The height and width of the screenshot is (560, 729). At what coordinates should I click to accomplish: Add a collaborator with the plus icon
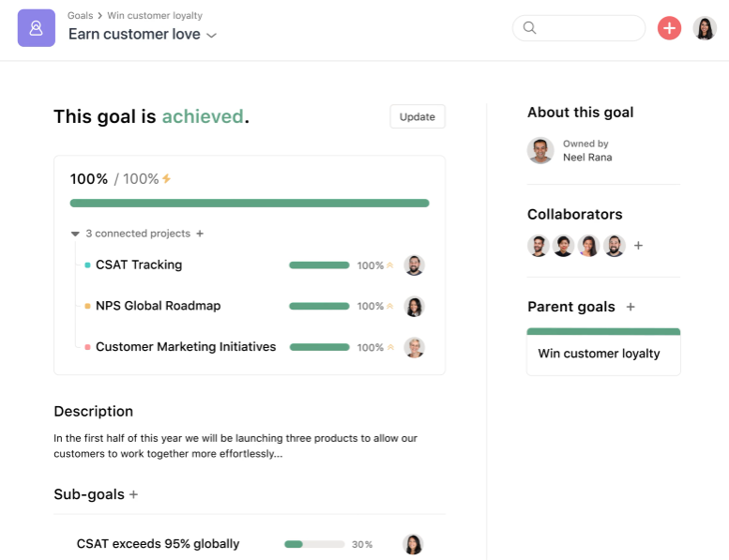point(639,246)
